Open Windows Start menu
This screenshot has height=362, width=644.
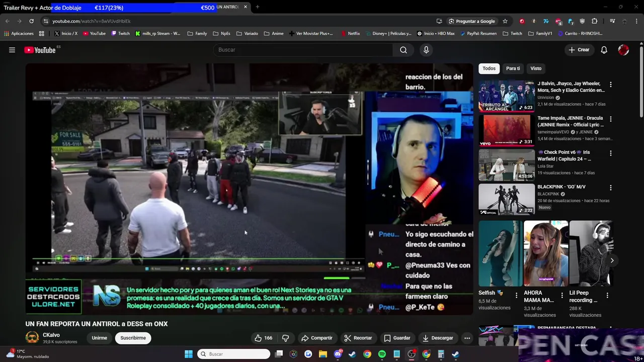[x=189, y=354]
